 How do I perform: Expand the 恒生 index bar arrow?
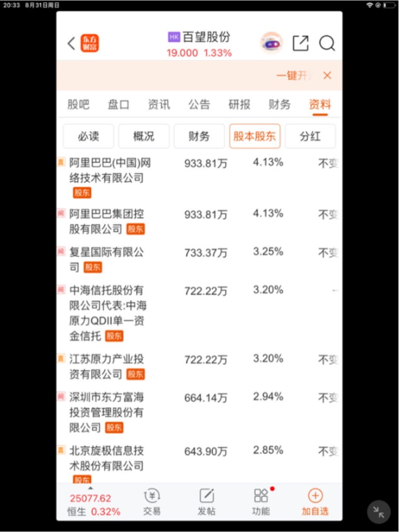click(90, 488)
